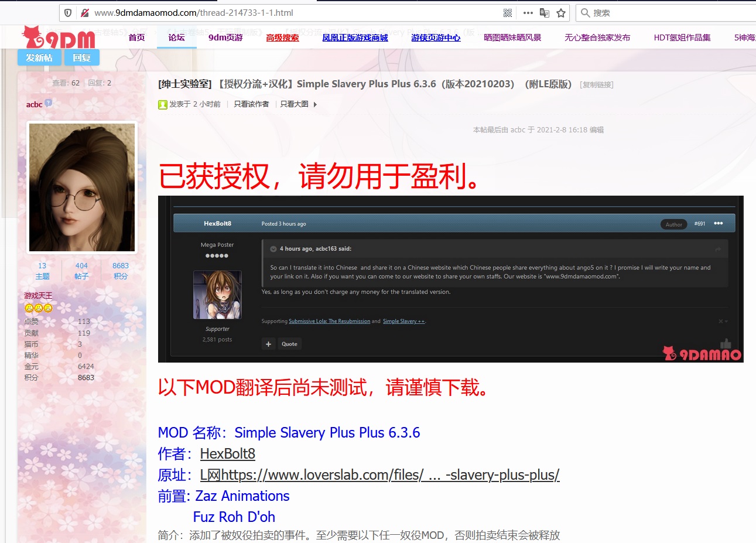The image size is (756, 543).
Task: Open the insecure connection padlock info
Action: 84,12
